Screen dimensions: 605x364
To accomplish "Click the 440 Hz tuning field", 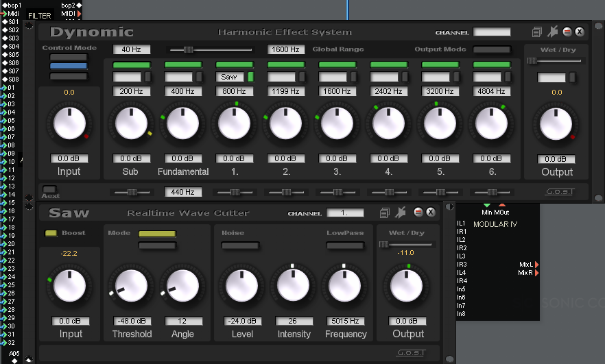I will click(x=182, y=192).
